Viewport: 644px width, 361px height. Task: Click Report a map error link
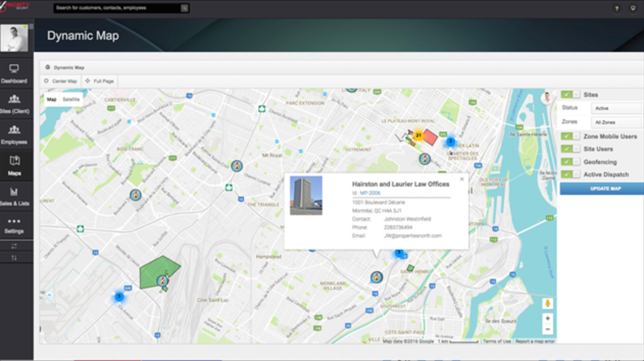(535, 341)
